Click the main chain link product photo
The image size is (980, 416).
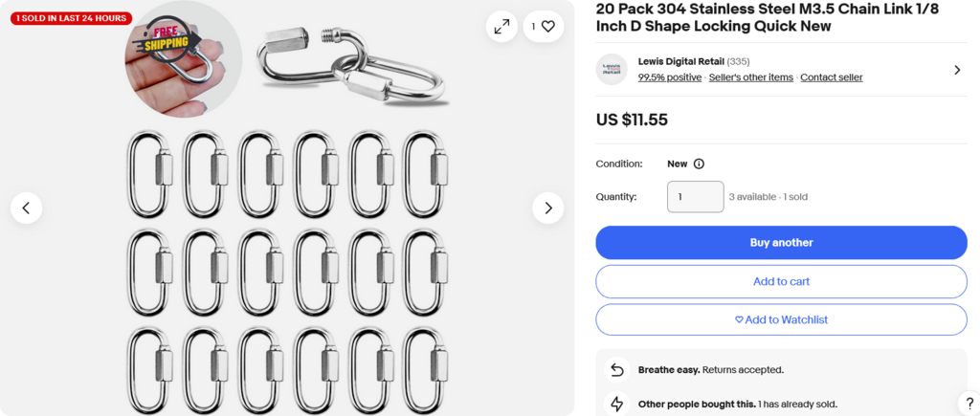point(287,239)
